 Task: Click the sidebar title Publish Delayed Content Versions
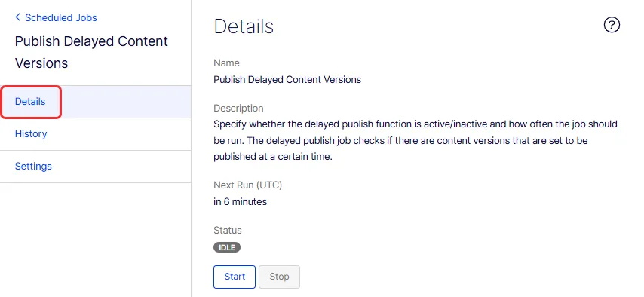click(91, 52)
